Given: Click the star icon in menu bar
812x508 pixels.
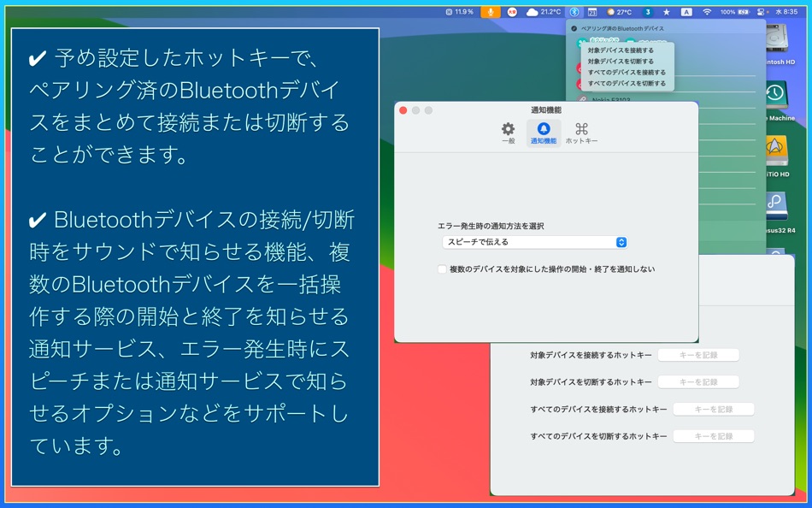Looking at the screenshot, I should [667, 12].
